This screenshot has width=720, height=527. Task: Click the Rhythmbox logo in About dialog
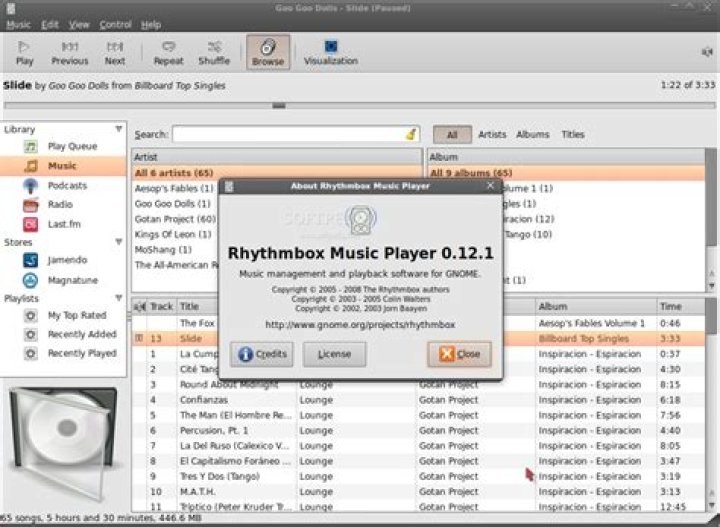click(361, 219)
